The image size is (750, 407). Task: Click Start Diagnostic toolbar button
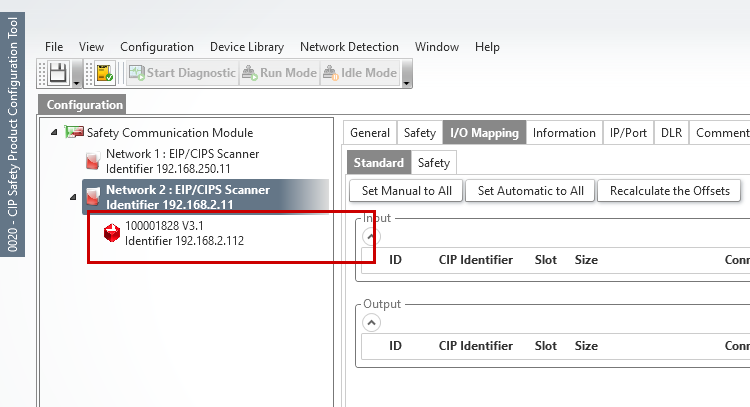183,73
